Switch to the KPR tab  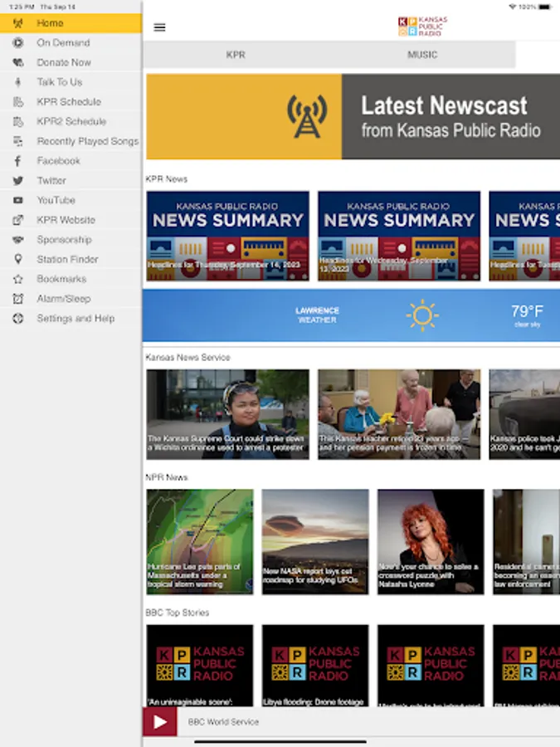[x=236, y=55]
